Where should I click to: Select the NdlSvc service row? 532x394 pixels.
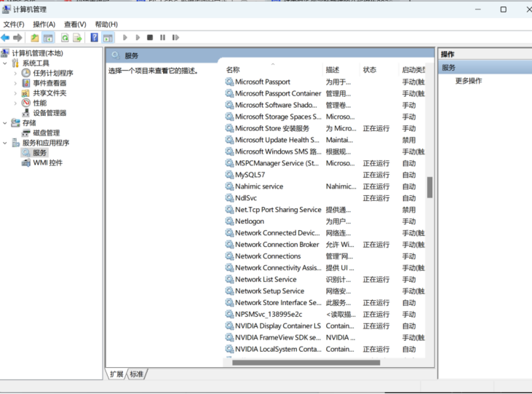point(325,198)
